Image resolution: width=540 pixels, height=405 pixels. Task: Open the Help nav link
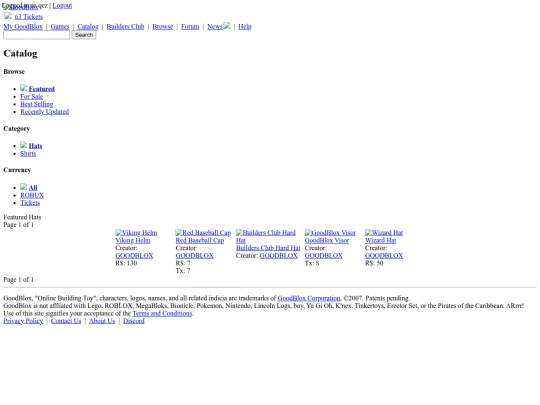click(x=245, y=27)
